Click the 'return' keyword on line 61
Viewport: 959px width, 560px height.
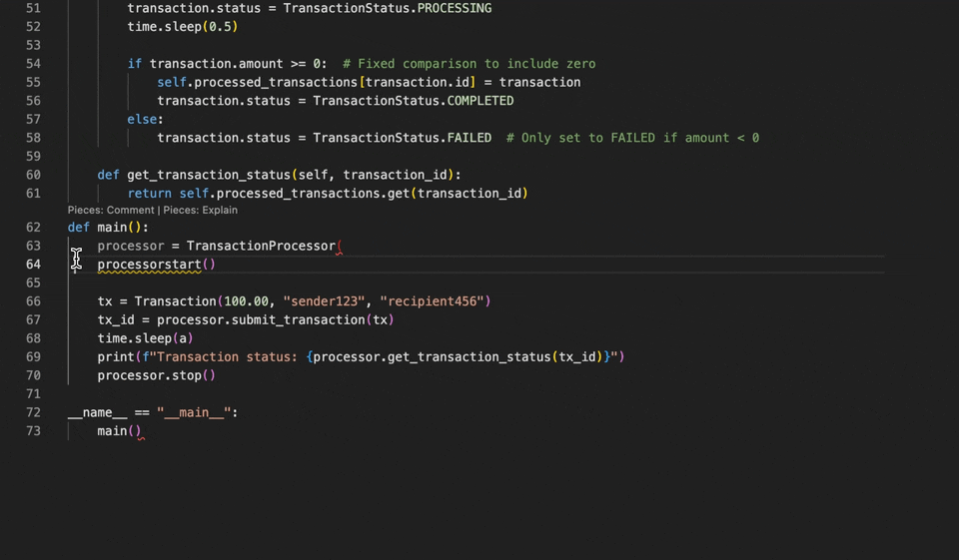click(x=149, y=194)
